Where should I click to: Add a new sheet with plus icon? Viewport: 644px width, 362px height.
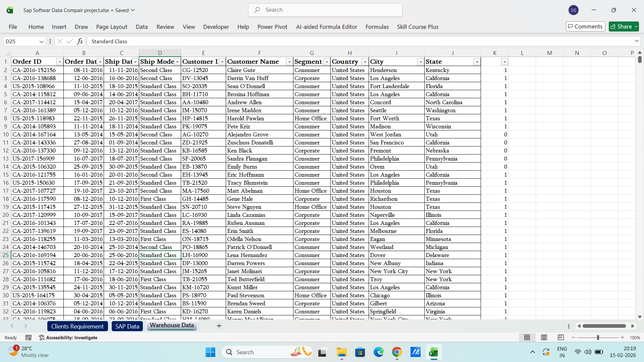(x=219, y=326)
